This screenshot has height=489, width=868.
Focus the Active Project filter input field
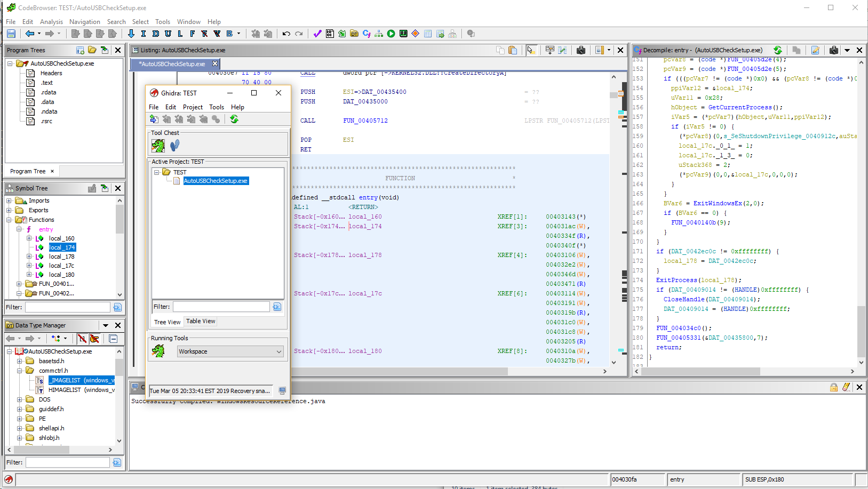[x=221, y=307]
